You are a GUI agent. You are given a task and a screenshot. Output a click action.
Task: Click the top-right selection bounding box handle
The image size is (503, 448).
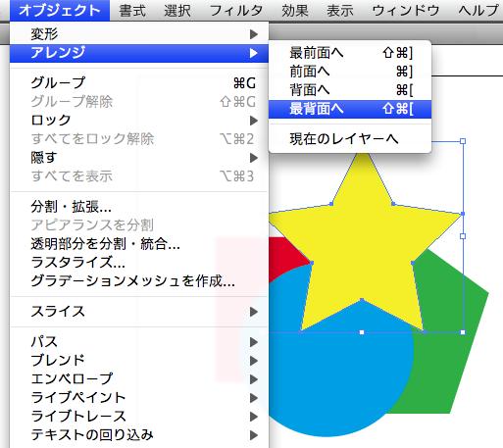(x=463, y=141)
